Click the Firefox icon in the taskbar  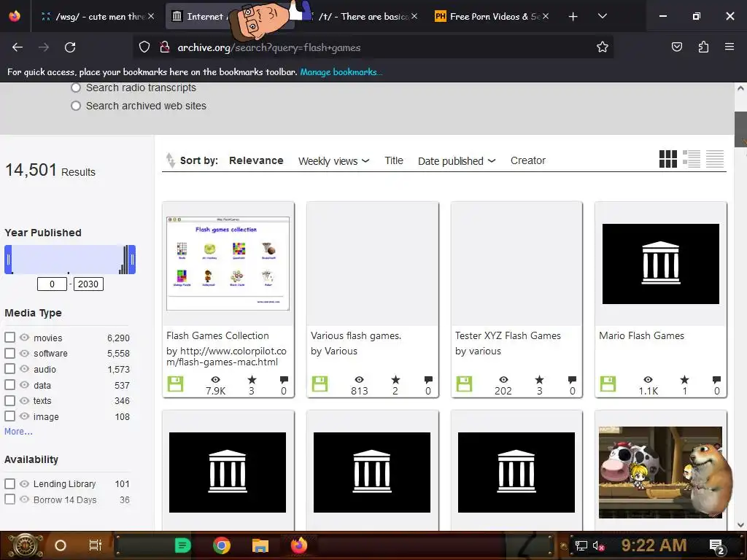[x=299, y=545]
